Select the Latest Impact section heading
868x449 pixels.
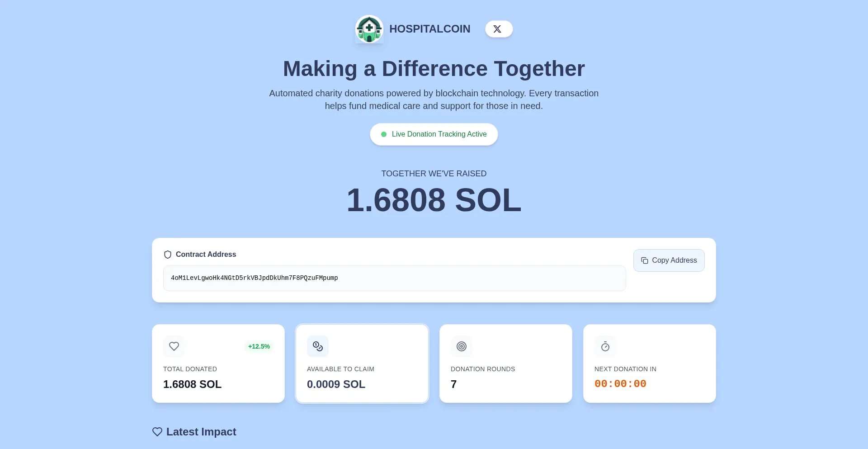coord(201,432)
